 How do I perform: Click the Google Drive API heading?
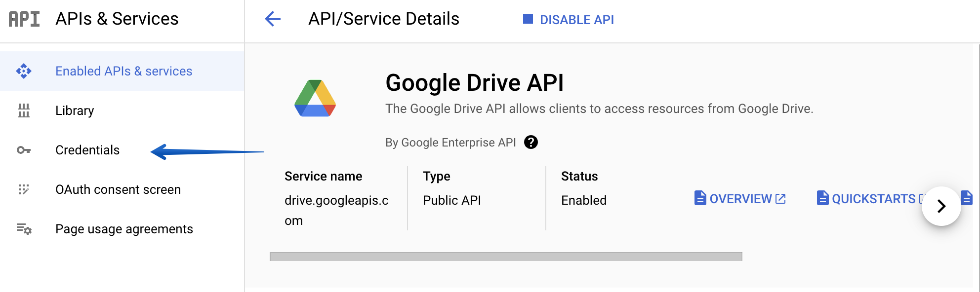tap(474, 82)
